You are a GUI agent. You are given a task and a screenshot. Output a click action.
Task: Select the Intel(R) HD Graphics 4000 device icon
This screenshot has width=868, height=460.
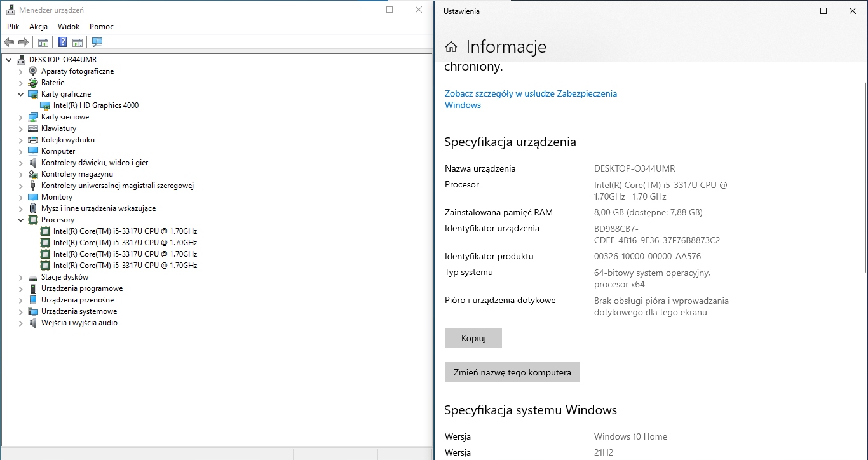coord(45,105)
